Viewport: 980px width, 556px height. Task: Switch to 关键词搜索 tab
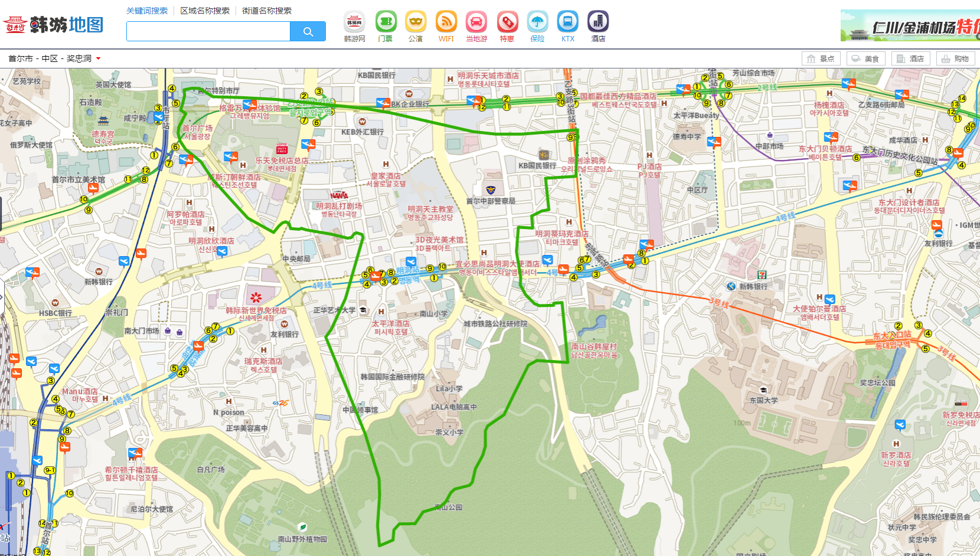click(x=147, y=11)
